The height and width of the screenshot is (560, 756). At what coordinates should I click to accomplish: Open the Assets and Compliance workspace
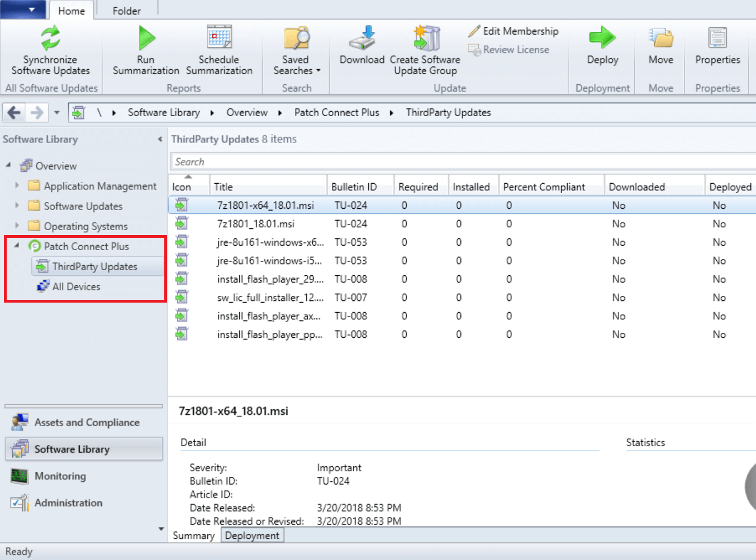coord(87,423)
